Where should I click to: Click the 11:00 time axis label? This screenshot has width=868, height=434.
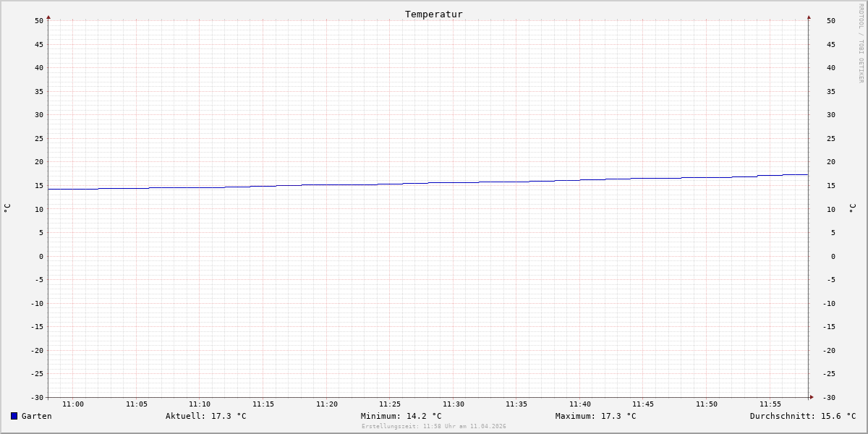(x=73, y=404)
